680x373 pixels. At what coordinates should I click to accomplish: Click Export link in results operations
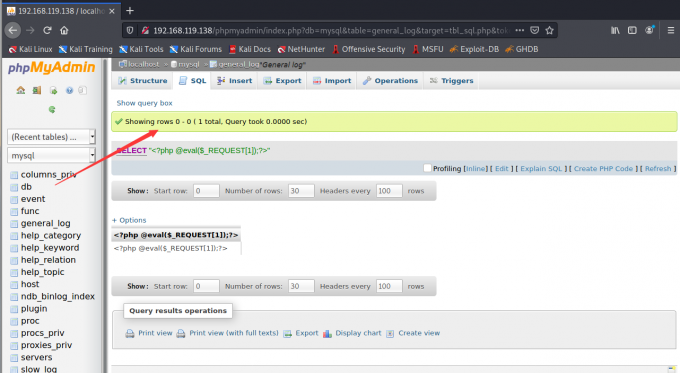(x=307, y=333)
